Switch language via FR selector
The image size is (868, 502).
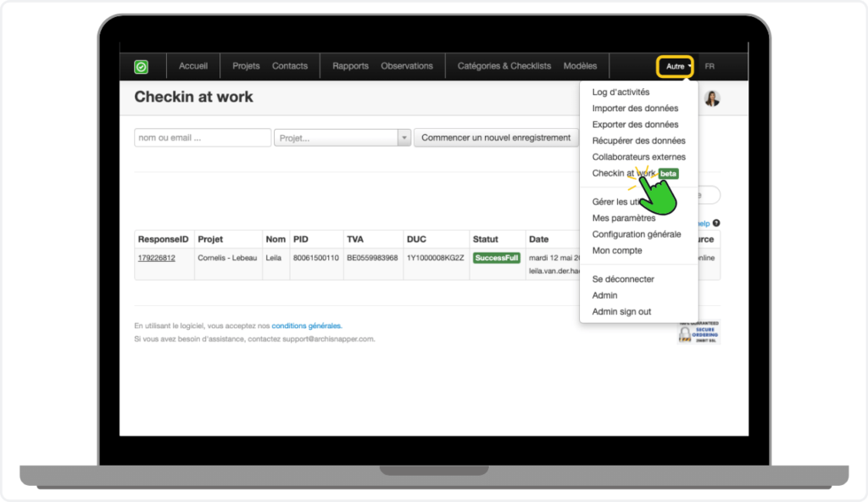pyautogui.click(x=709, y=66)
